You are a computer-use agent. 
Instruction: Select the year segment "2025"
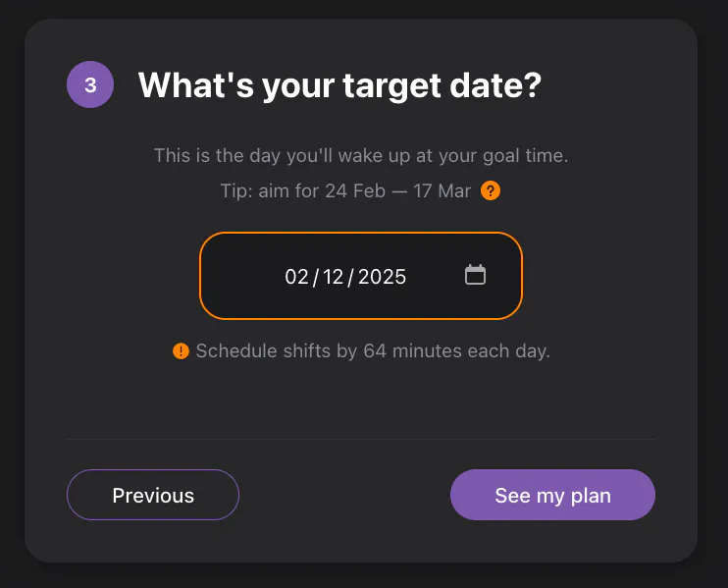point(382,277)
